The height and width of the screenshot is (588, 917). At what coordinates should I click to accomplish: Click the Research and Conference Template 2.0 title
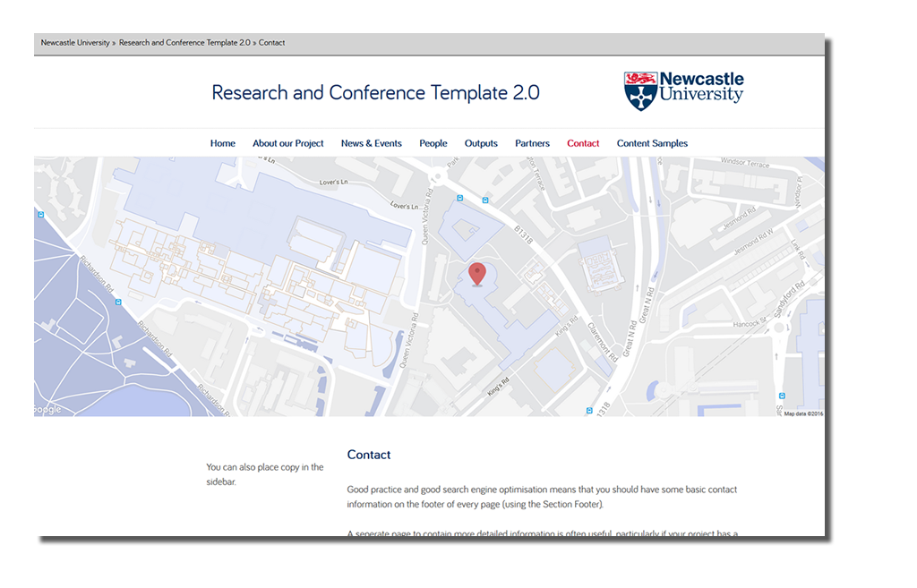tap(375, 93)
